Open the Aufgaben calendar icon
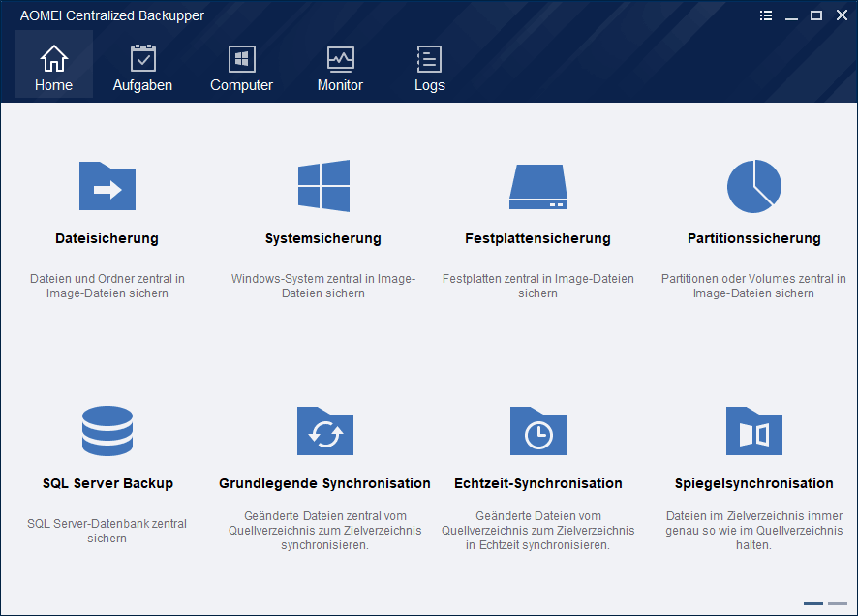This screenshot has height=616, width=858. point(142,58)
